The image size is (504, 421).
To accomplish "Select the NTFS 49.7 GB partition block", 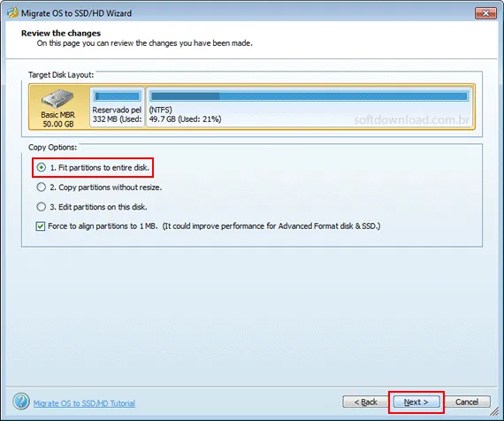I will (309, 107).
